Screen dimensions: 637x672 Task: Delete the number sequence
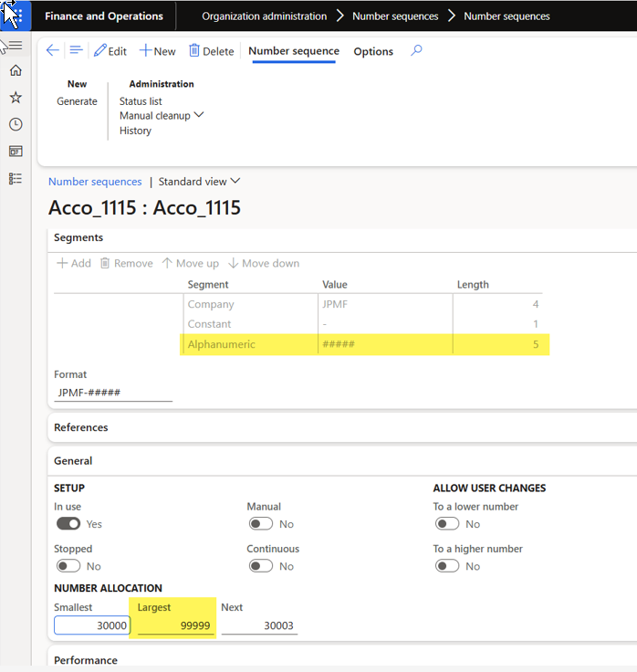click(212, 51)
